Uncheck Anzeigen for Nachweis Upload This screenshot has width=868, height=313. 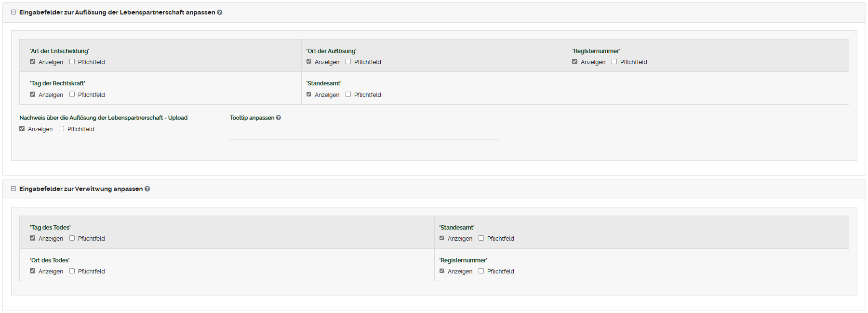tap(22, 129)
